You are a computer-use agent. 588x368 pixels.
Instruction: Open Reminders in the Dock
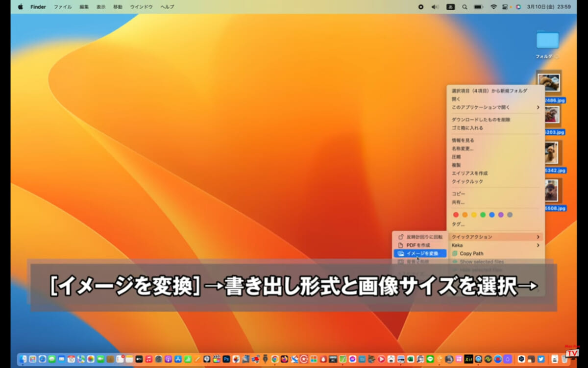click(120, 359)
